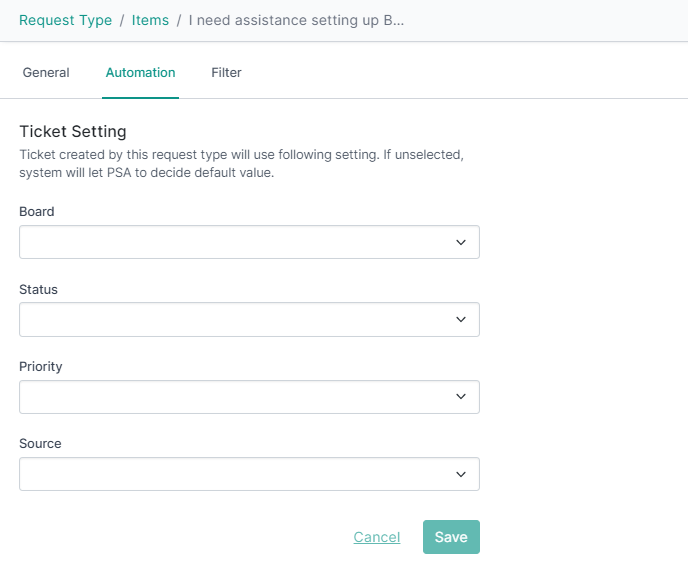The width and height of the screenshot is (688, 570).
Task: Navigate to Items breadcrumb link
Action: (x=150, y=20)
